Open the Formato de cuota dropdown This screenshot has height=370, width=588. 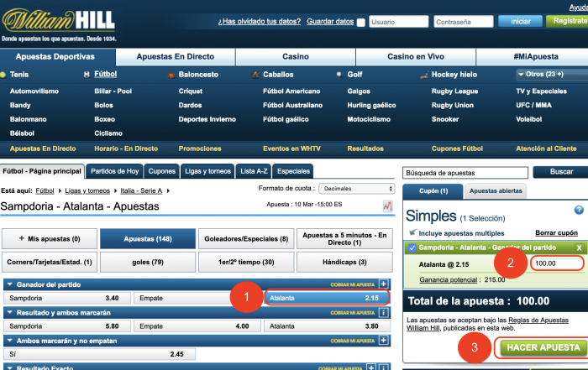357,189
